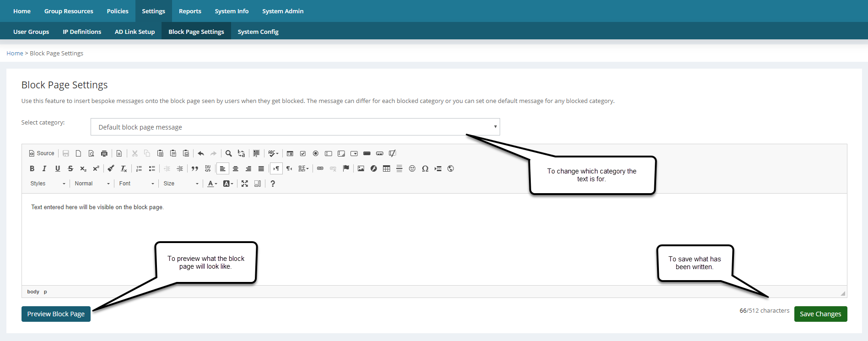868x341 pixels.
Task: Toggle Source view mode
Action: [42, 153]
